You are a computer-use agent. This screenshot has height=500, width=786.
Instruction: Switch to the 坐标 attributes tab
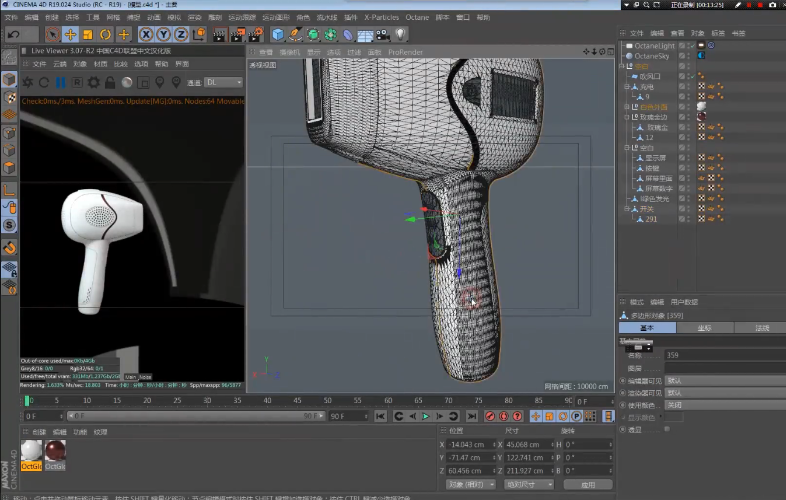pyautogui.click(x=704, y=328)
